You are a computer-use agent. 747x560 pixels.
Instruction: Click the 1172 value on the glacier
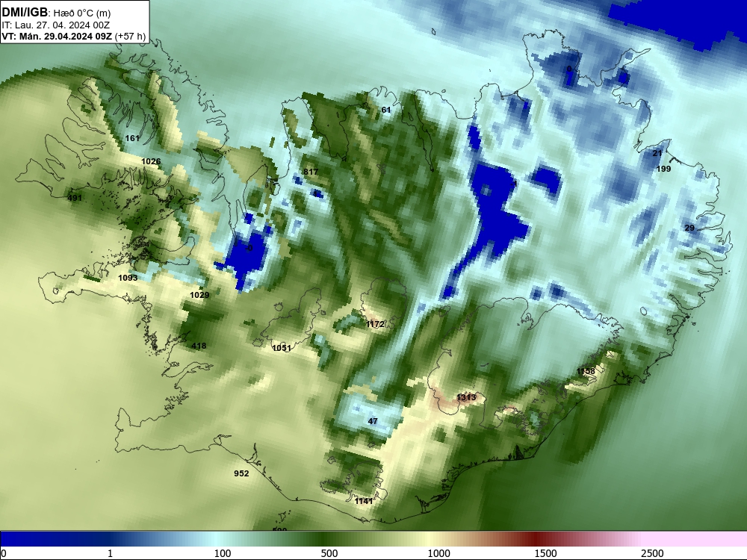point(376,324)
